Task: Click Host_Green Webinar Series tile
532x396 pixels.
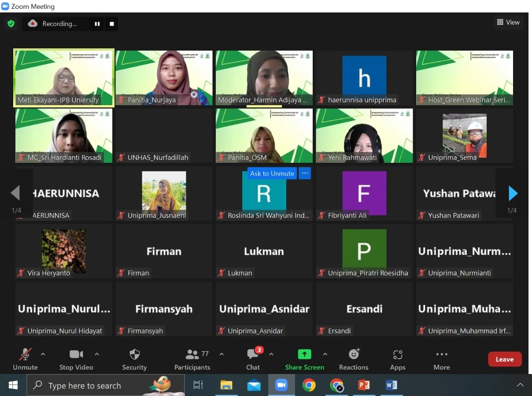Action: [465, 78]
